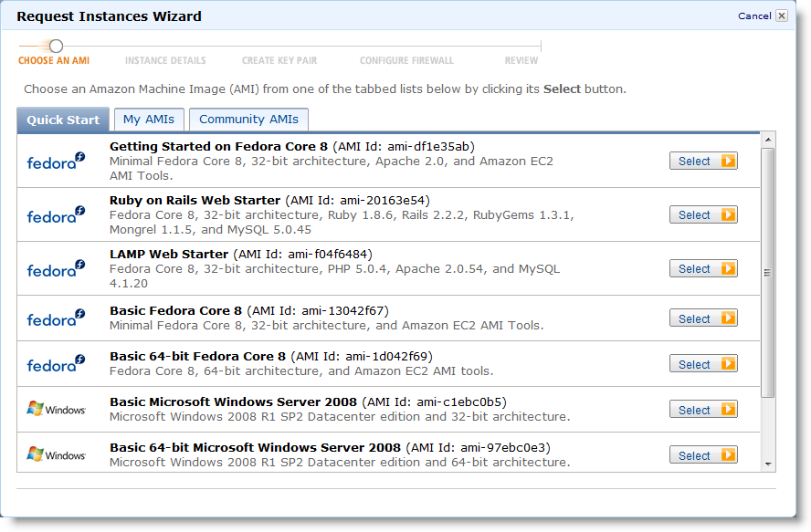This screenshot has width=811, height=532.
Task: Click the AMI list scrollbar down arrow
Action: pos(768,464)
